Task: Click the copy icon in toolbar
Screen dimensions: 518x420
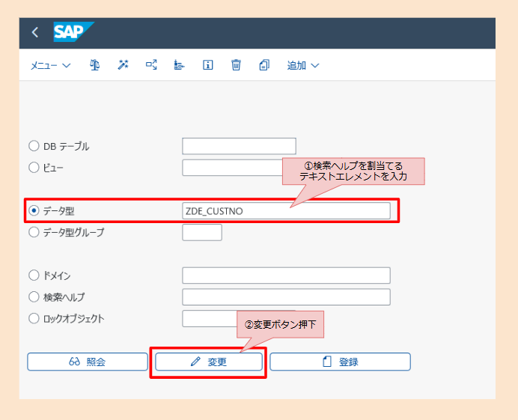Action: pos(263,65)
